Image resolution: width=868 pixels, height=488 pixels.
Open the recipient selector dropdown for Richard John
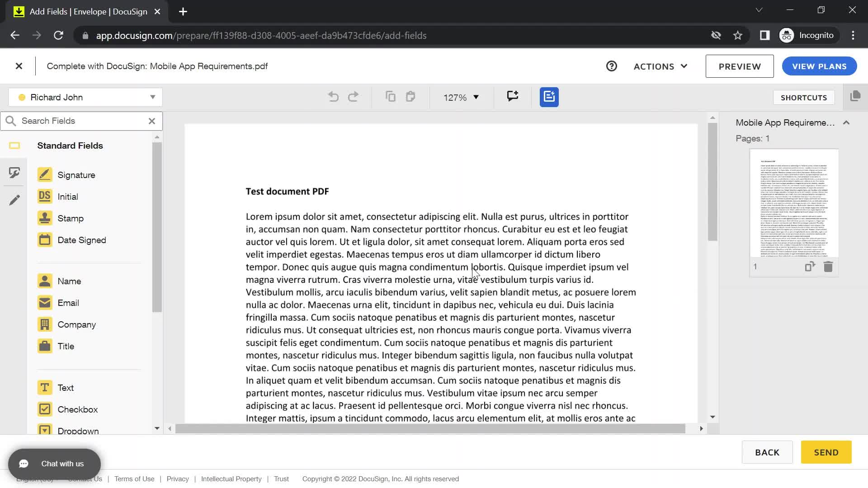tap(153, 97)
